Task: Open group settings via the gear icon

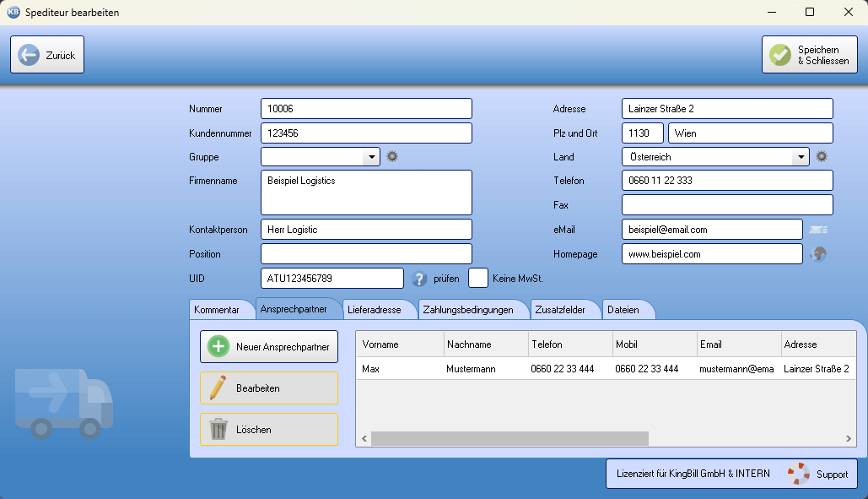Action: click(x=391, y=156)
